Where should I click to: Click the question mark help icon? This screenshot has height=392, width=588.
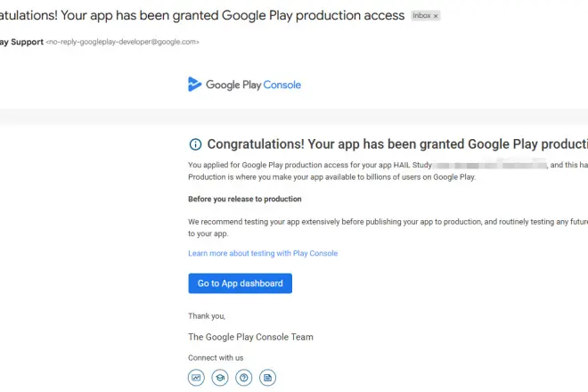244,378
